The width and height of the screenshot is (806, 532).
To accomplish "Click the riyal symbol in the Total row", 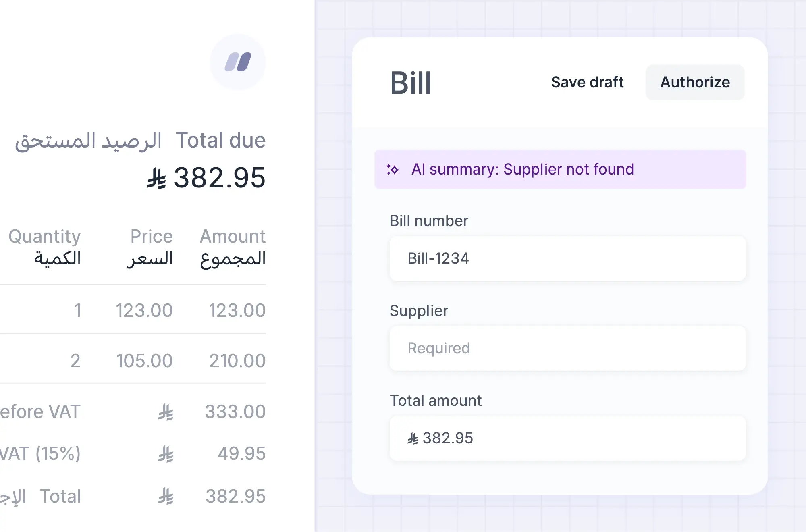I will 166,497.
